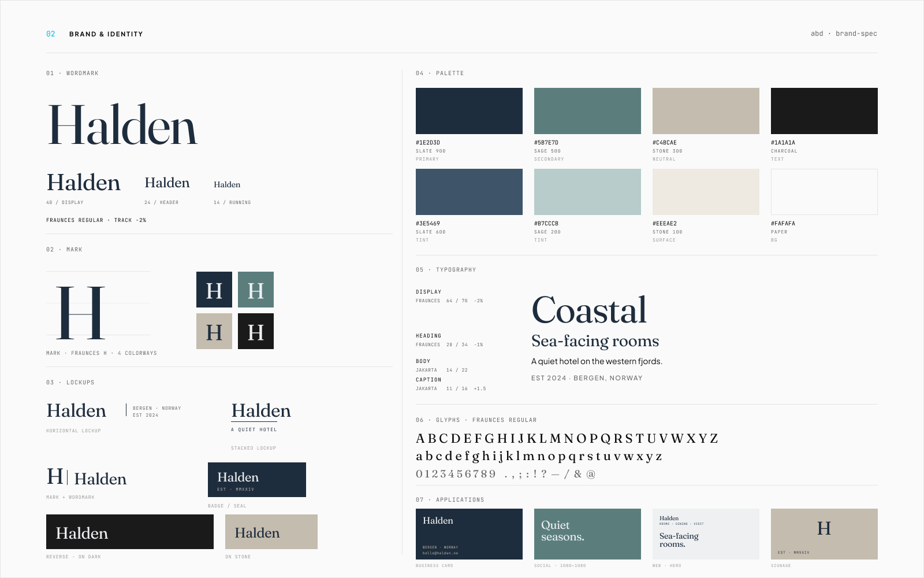Open the Signage H thumbnail
The image size is (924, 578).
824,534
